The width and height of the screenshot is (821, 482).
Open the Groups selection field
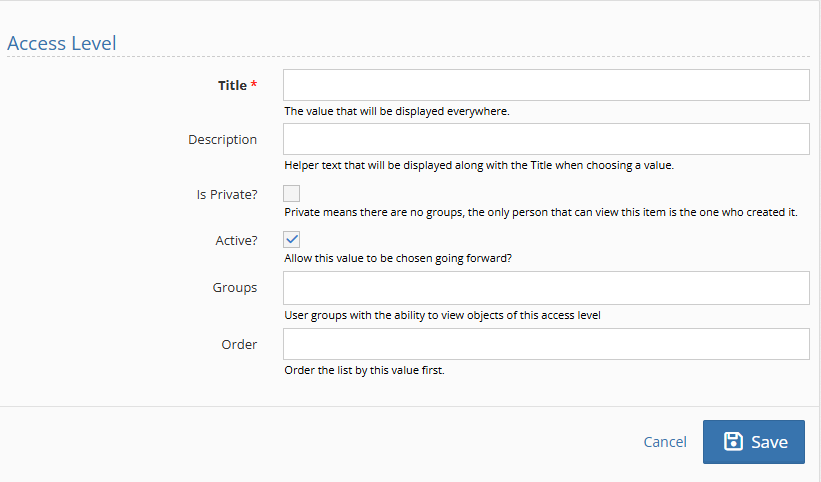(546, 288)
